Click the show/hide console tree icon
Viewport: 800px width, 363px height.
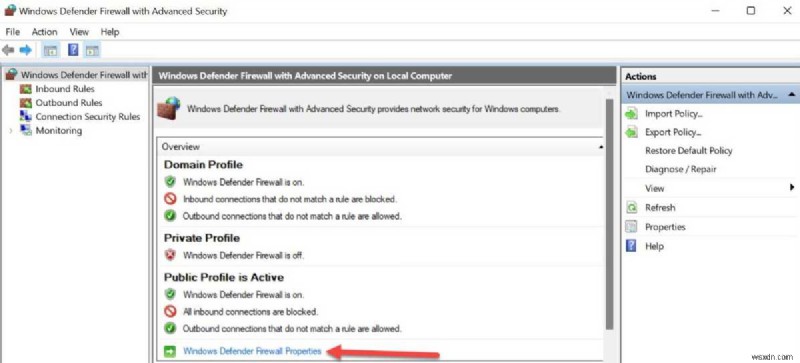[x=51, y=50]
